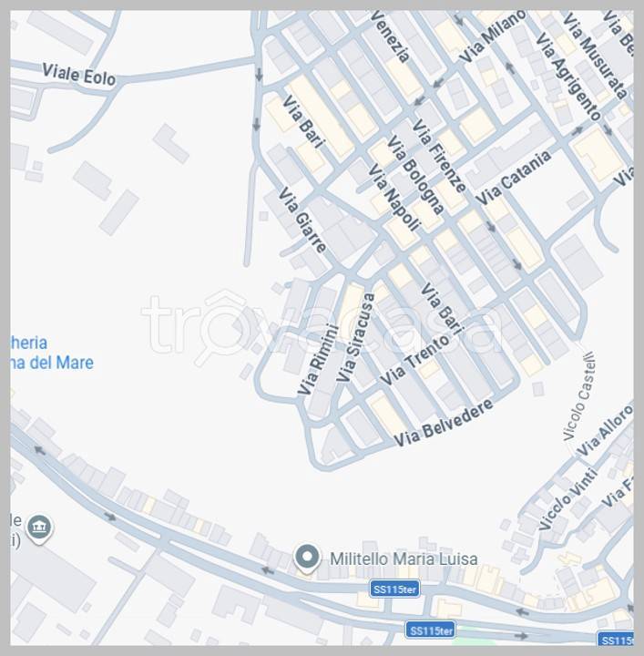Viewport: 644px width, 656px height.
Task: Click the Via Belvedere street label
Action: (443, 423)
